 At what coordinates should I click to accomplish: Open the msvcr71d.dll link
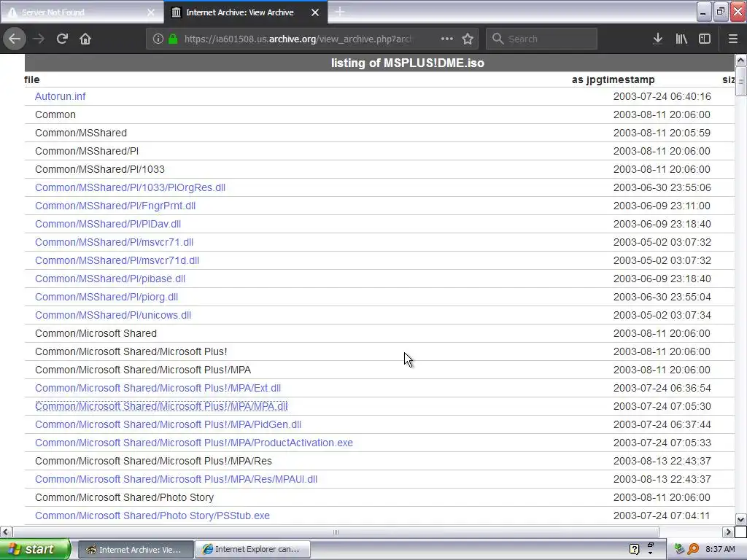[x=117, y=260]
